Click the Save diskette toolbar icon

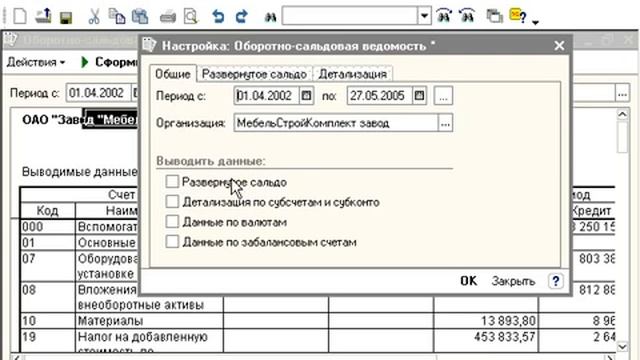click(x=66, y=18)
